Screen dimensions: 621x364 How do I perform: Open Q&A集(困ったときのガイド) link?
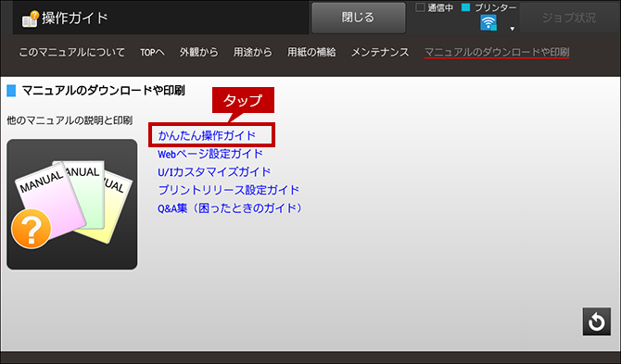point(230,208)
